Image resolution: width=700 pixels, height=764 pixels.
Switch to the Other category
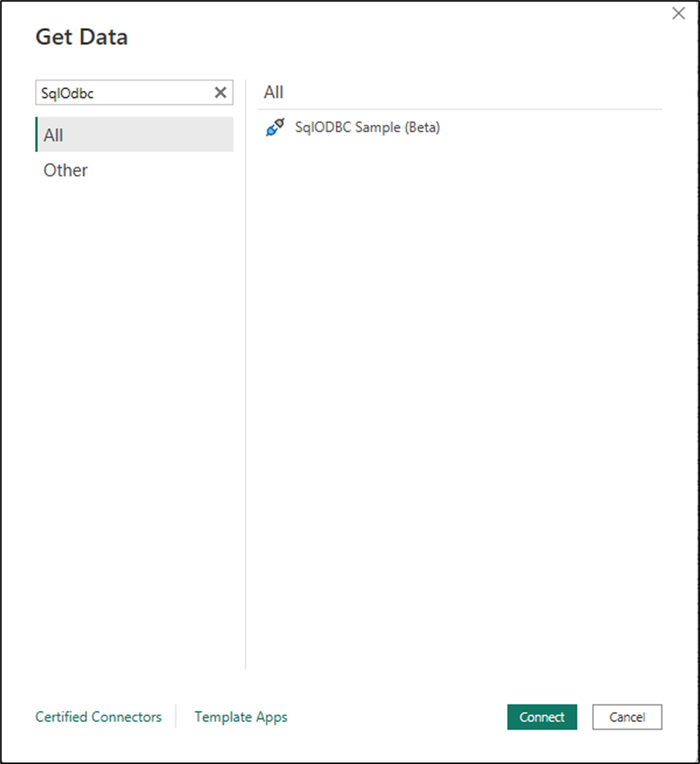point(65,170)
